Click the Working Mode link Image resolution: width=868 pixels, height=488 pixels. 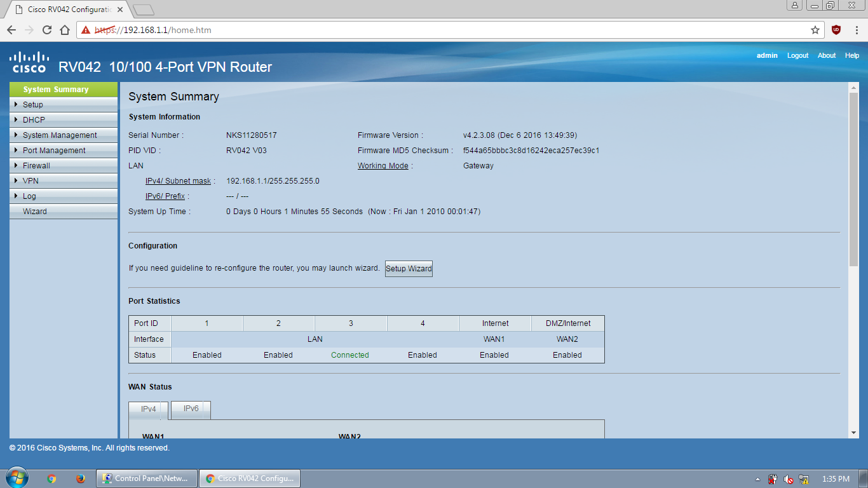[x=383, y=166]
